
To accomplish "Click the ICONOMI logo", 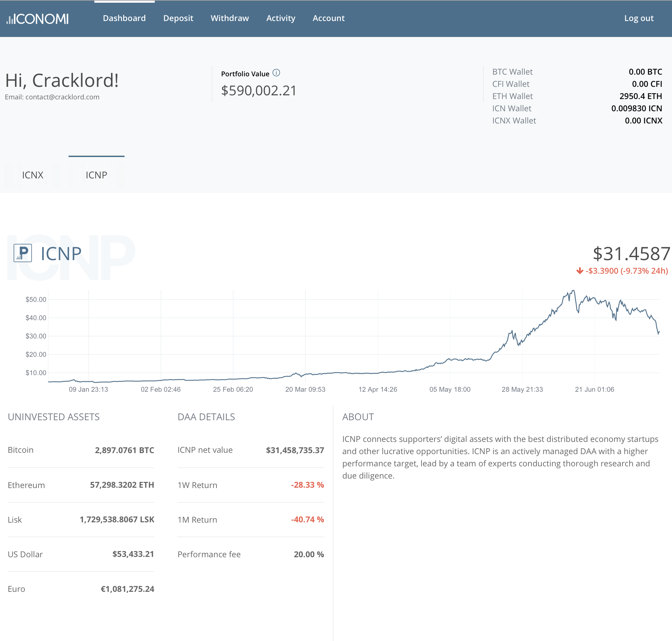I will click(x=37, y=19).
